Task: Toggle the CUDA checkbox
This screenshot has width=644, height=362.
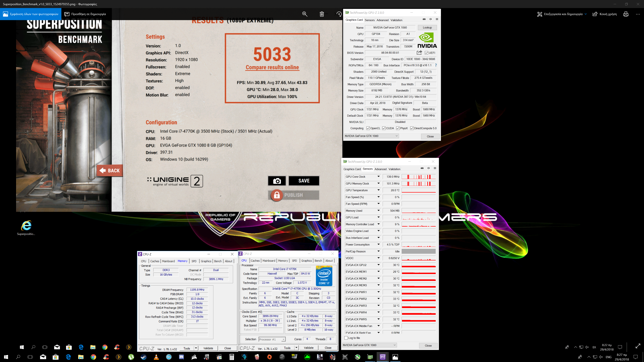Action: pos(384,128)
